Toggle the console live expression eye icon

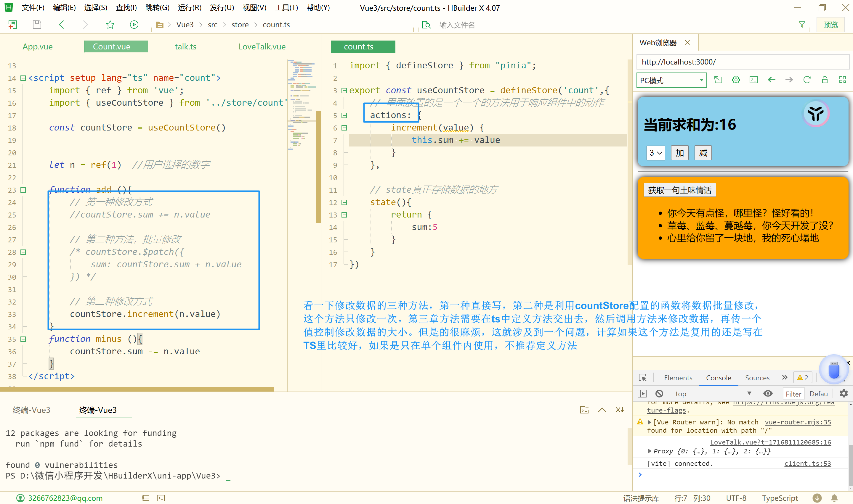(x=768, y=394)
